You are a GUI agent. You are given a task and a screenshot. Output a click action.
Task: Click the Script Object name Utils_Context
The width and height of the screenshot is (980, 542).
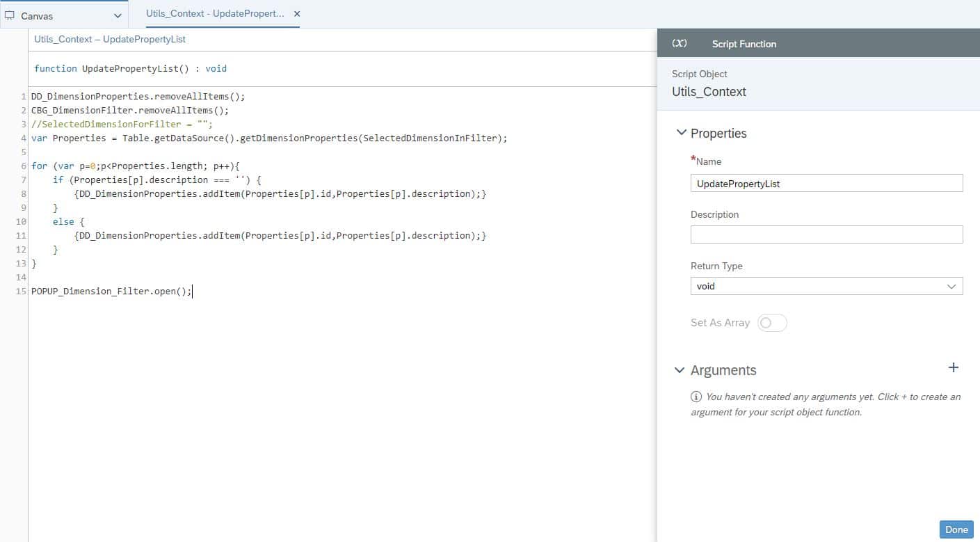point(709,91)
